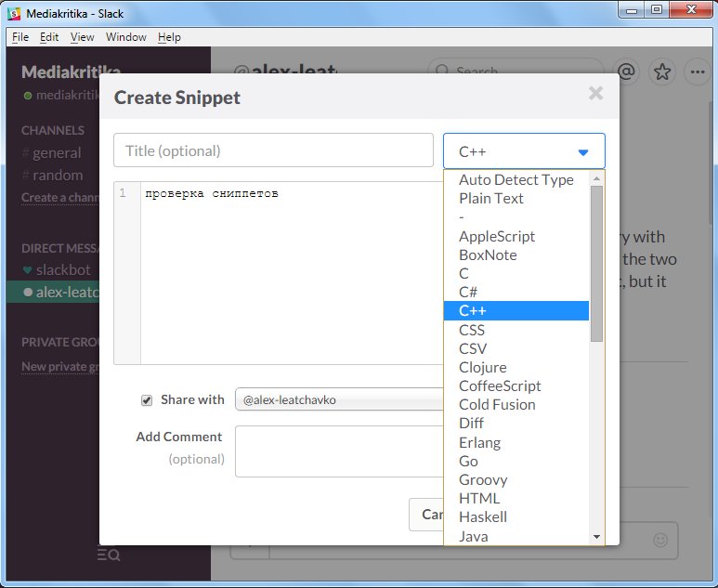Pick CSV from the type list
Screen dimensions: 718x588
pos(516,349)
